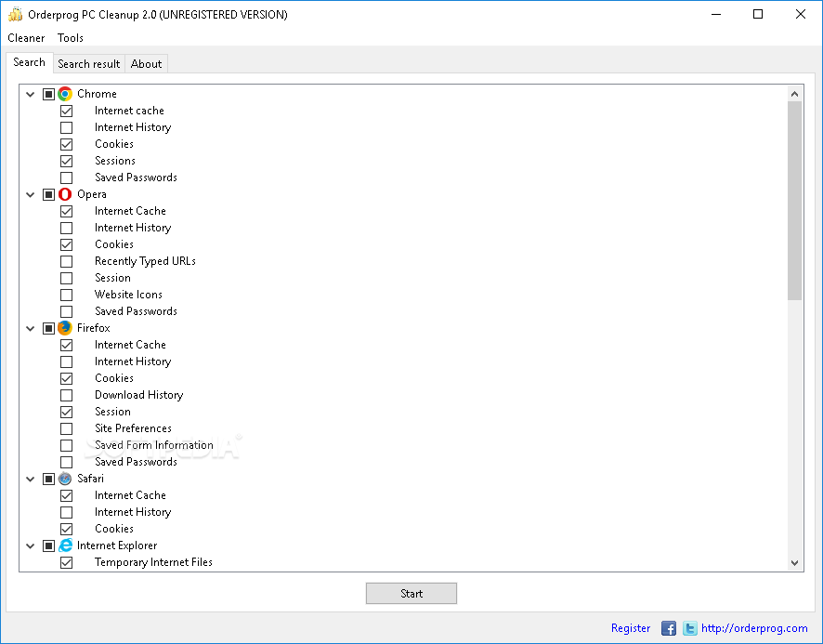Select the Internet Explorer tree label
Screen dimensions: 823x644
pos(117,545)
